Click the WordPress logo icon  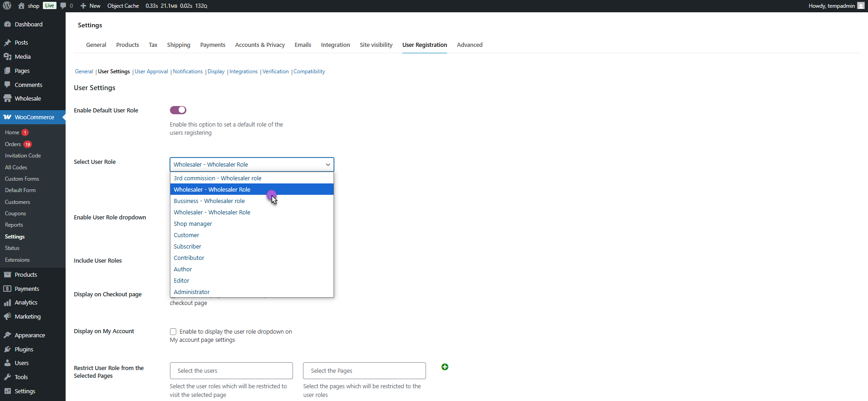7,6
